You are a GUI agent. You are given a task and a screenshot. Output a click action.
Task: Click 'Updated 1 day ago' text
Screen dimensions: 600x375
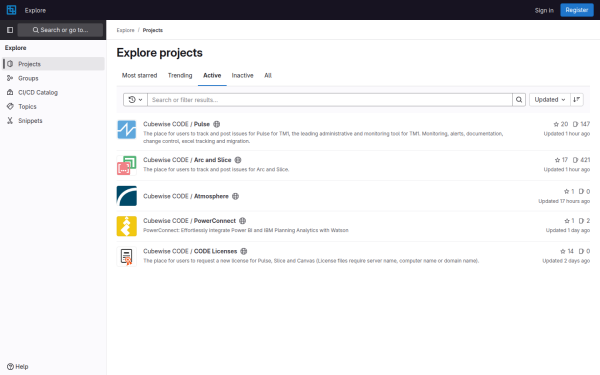pos(568,230)
